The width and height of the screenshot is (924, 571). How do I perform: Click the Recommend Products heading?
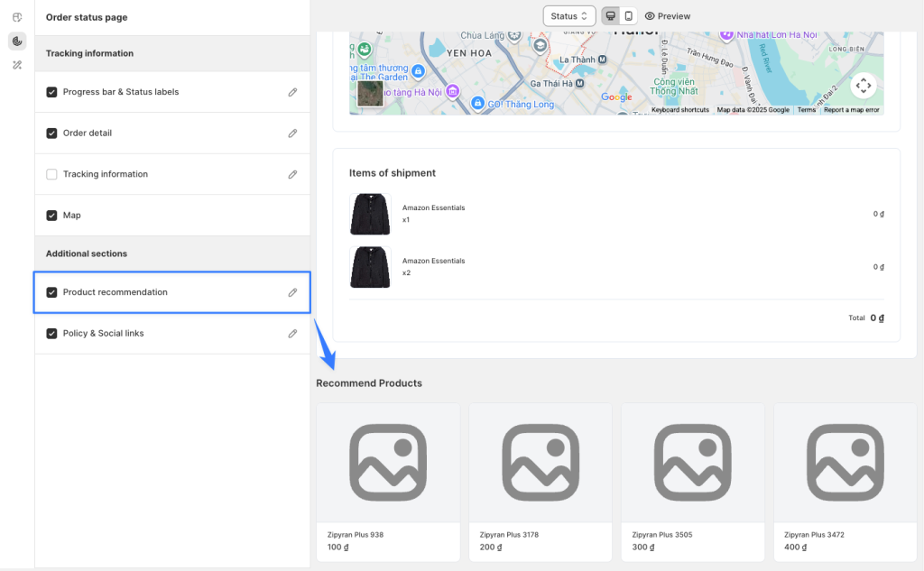tap(369, 383)
